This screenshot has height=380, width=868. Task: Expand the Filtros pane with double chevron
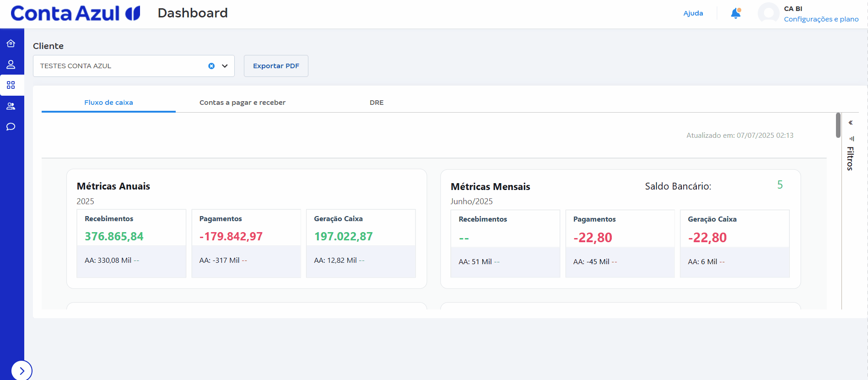click(851, 123)
